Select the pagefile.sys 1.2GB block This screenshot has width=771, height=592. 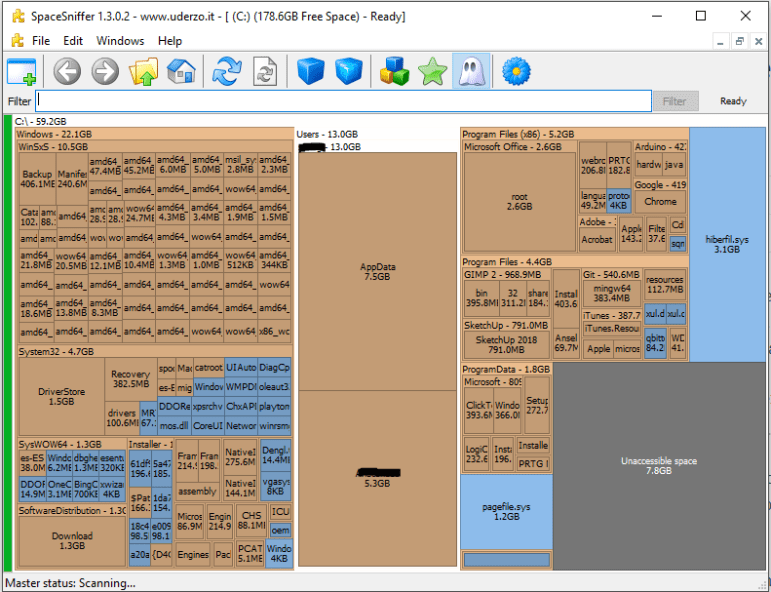pyautogui.click(x=506, y=512)
